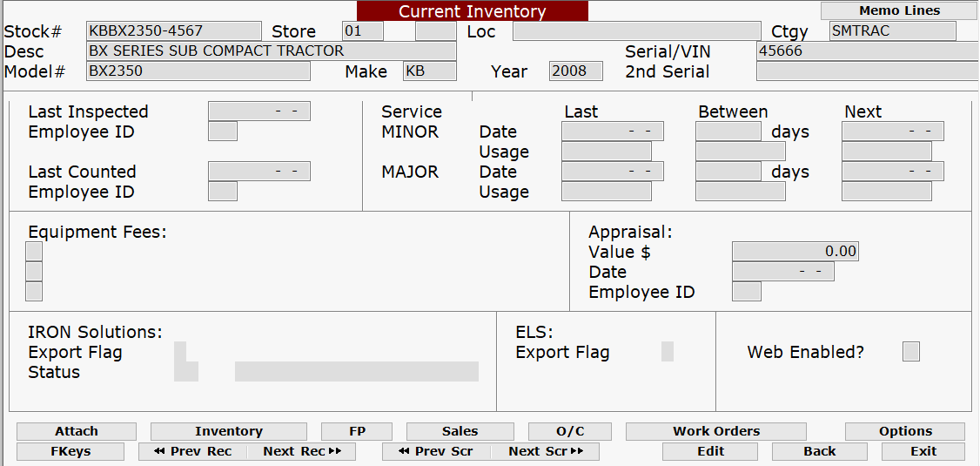This screenshot has height=466, width=980.
Task: Click the IRON Solutions Export Flag box
Action: tap(180, 352)
